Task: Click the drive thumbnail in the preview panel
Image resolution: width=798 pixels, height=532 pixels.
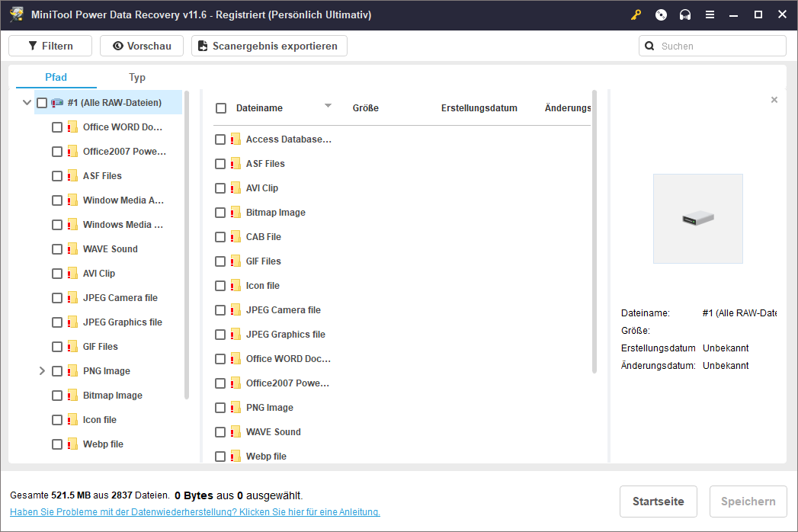Action: (x=697, y=219)
